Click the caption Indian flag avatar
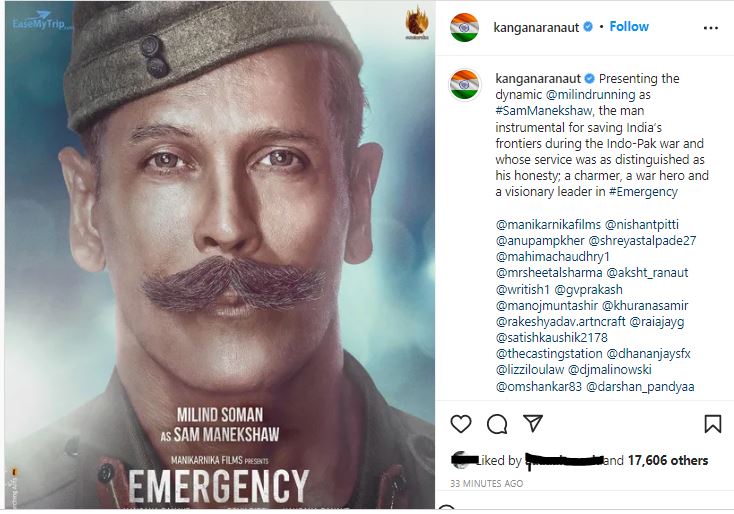Image resolution: width=734 pixels, height=514 pixels. click(464, 85)
